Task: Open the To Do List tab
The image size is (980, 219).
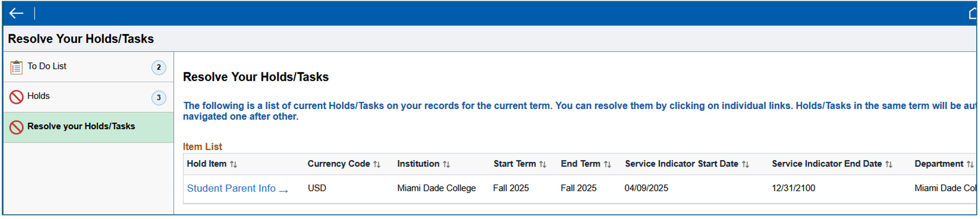Action: point(47,67)
